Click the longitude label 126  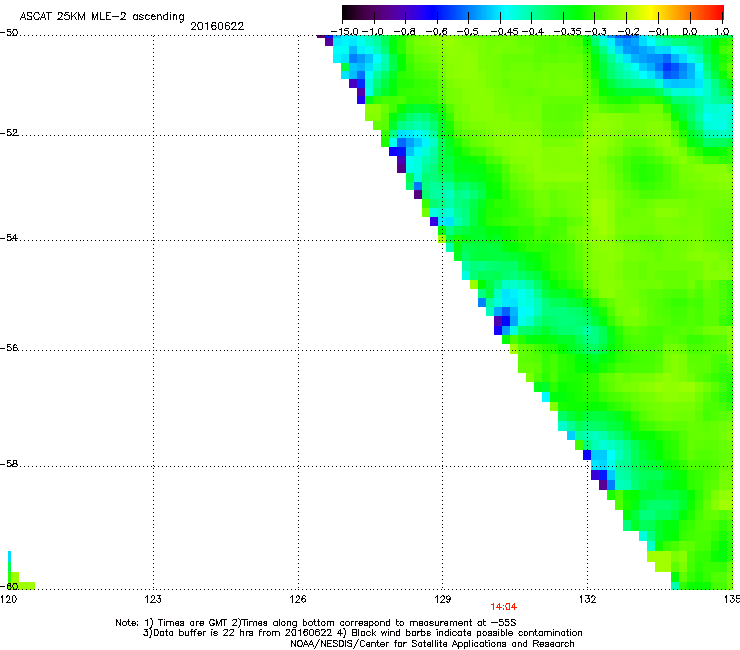tap(298, 599)
